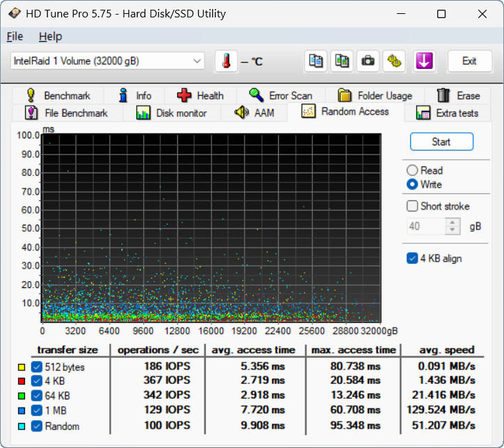Close the HD Tune Pro window
This screenshot has width=504, height=448.
482,14
